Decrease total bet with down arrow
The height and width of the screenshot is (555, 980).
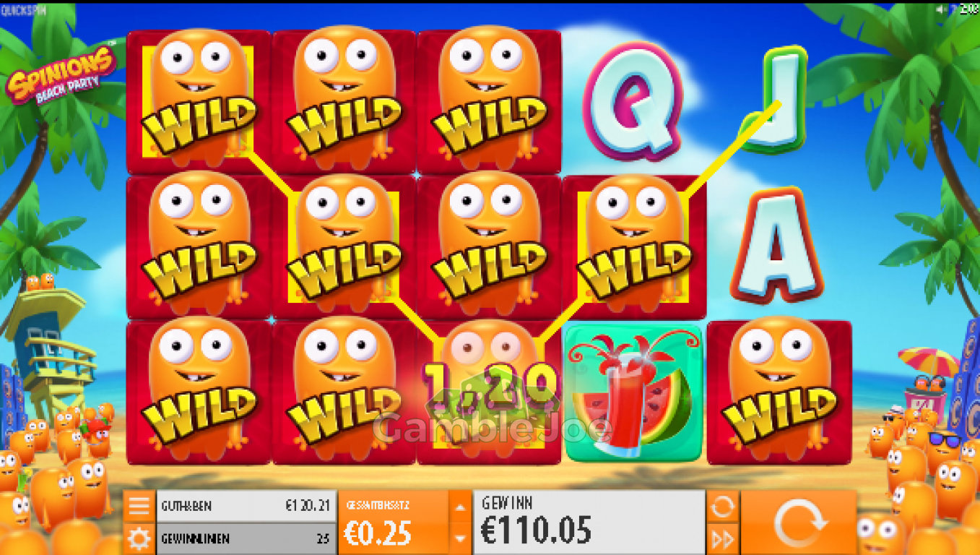pos(460,539)
